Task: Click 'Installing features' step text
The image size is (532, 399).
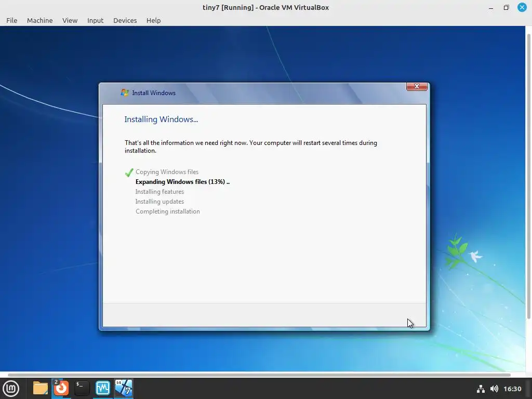Action: pyautogui.click(x=159, y=192)
